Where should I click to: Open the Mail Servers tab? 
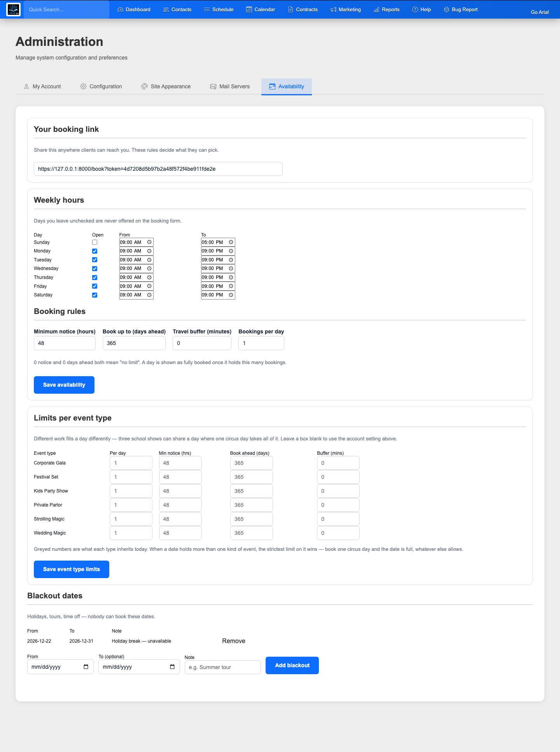coord(230,86)
